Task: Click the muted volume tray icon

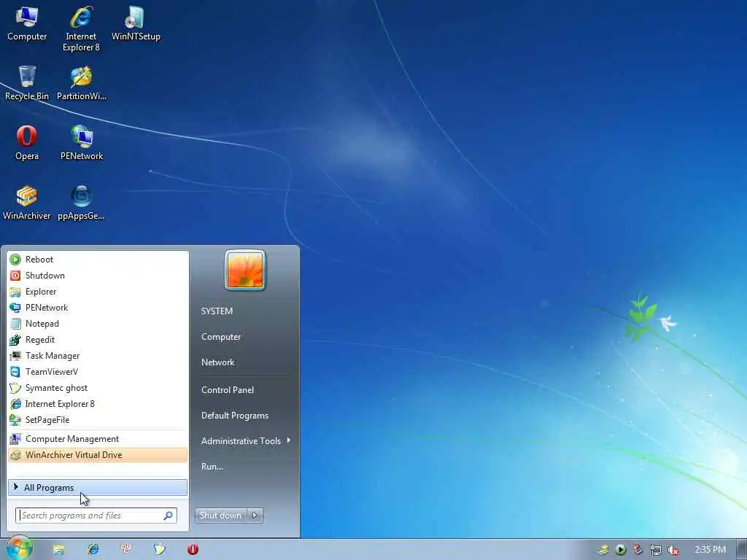Action: point(673,550)
